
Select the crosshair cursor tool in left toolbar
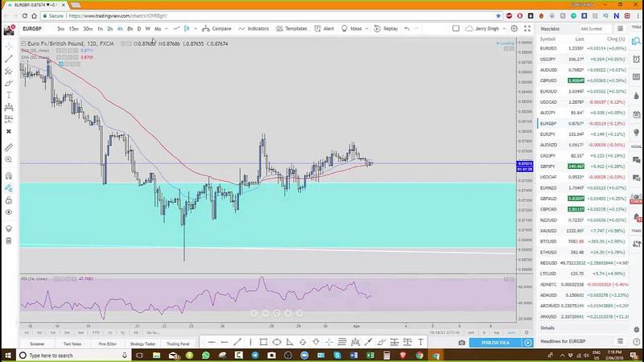pyautogui.click(x=9, y=47)
